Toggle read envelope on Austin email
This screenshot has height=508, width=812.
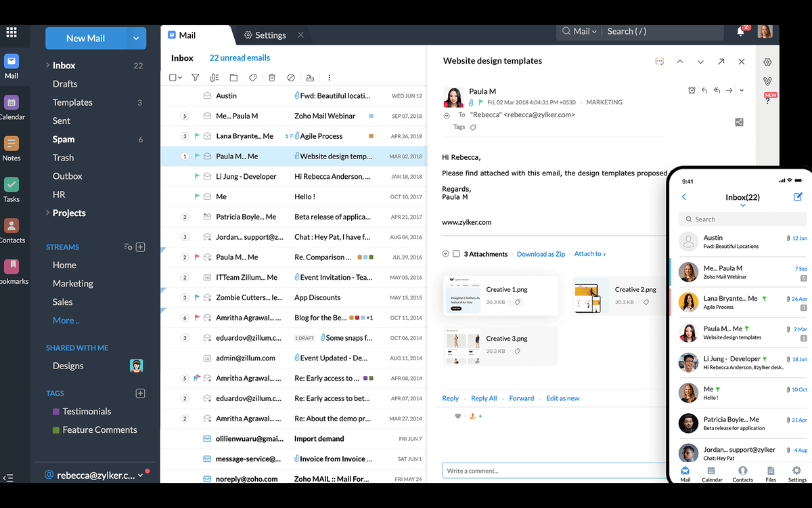(208, 96)
